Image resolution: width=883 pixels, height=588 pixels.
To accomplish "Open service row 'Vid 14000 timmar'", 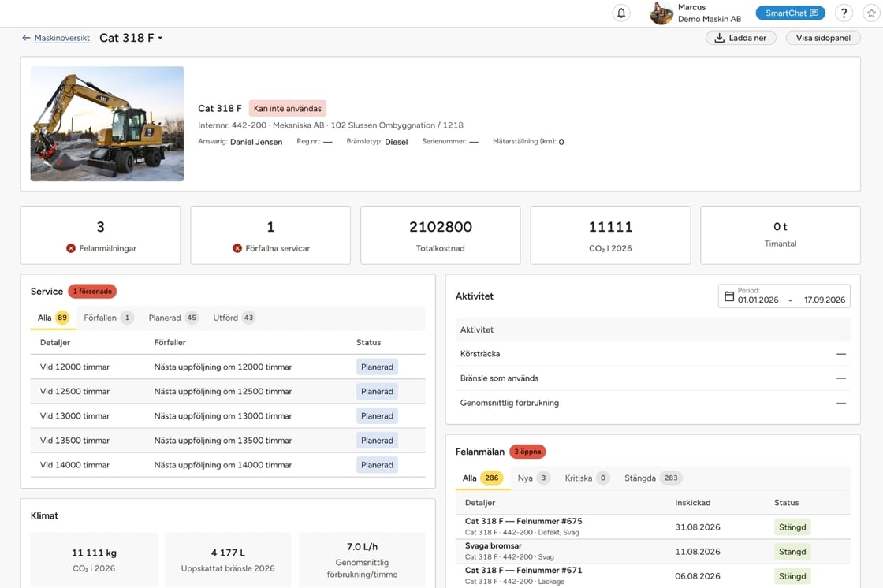I will pyautogui.click(x=228, y=465).
